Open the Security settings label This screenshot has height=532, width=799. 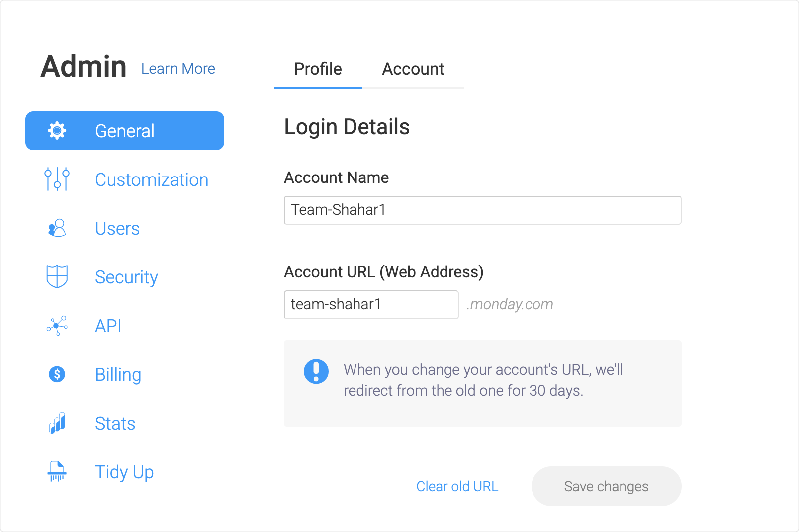(127, 277)
